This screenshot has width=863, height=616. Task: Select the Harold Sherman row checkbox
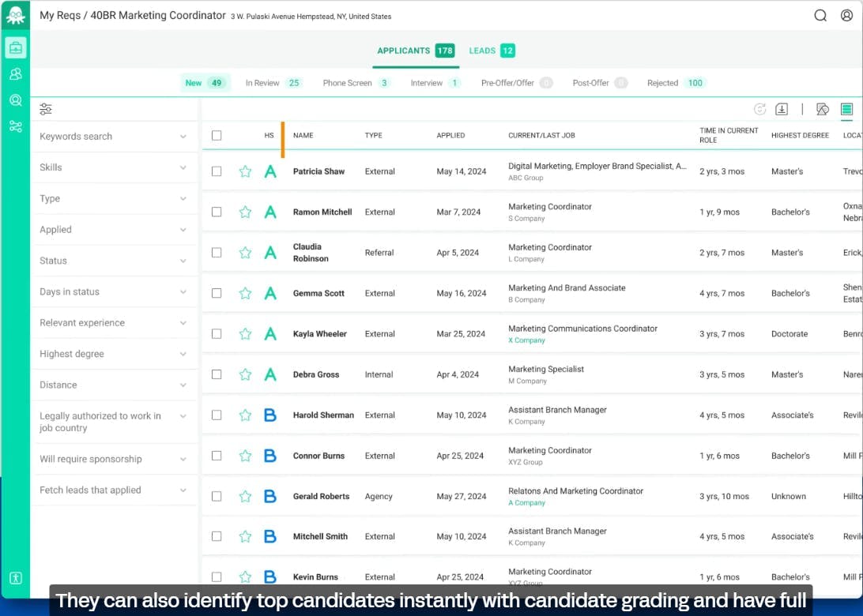click(x=217, y=415)
